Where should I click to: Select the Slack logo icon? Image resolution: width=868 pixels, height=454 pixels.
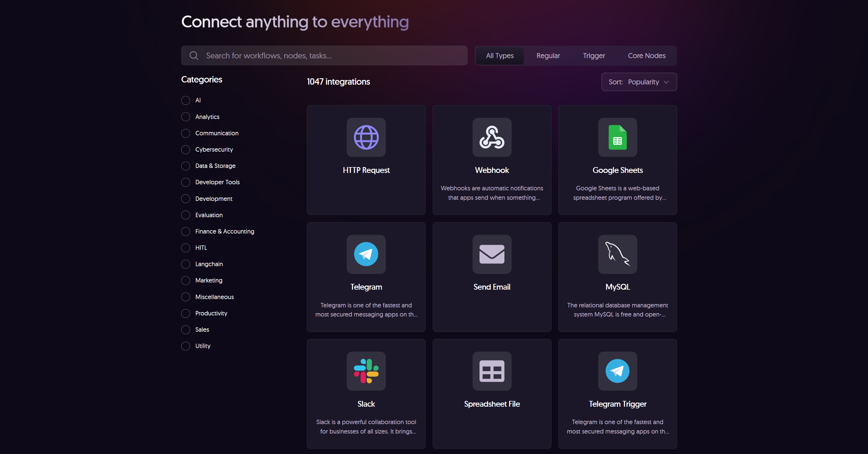pyautogui.click(x=366, y=371)
